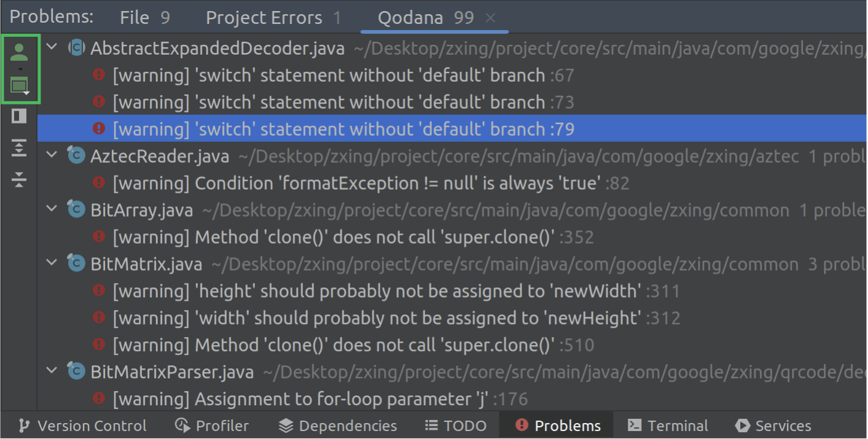
Task: Open the TODO tool window
Action: point(456,425)
